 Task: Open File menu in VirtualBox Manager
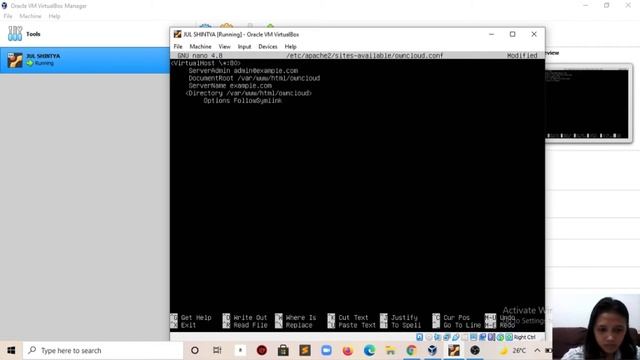tap(8, 16)
